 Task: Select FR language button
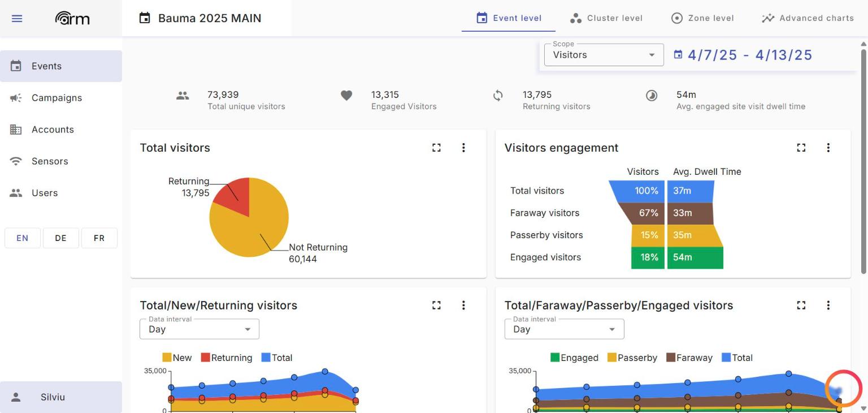(x=99, y=238)
